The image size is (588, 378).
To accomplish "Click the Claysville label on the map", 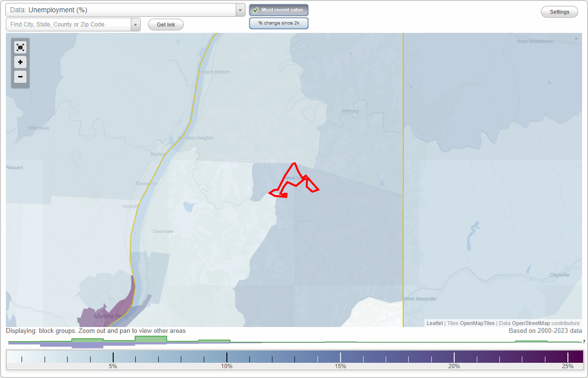I will point(559,275).
